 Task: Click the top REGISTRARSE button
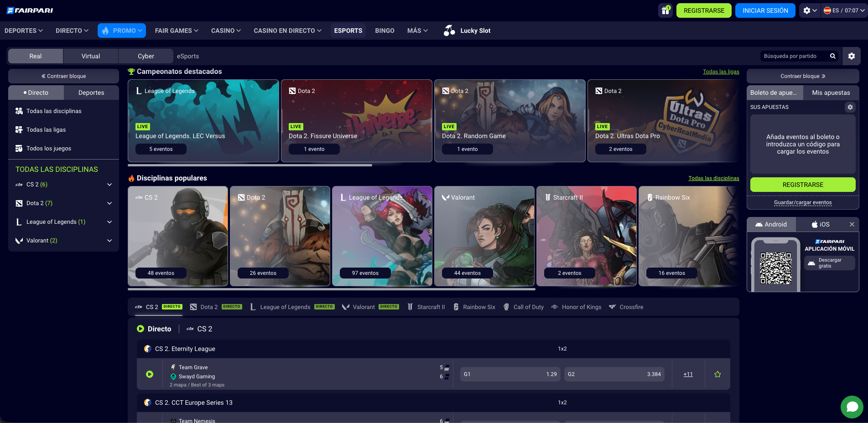[704, 10]
